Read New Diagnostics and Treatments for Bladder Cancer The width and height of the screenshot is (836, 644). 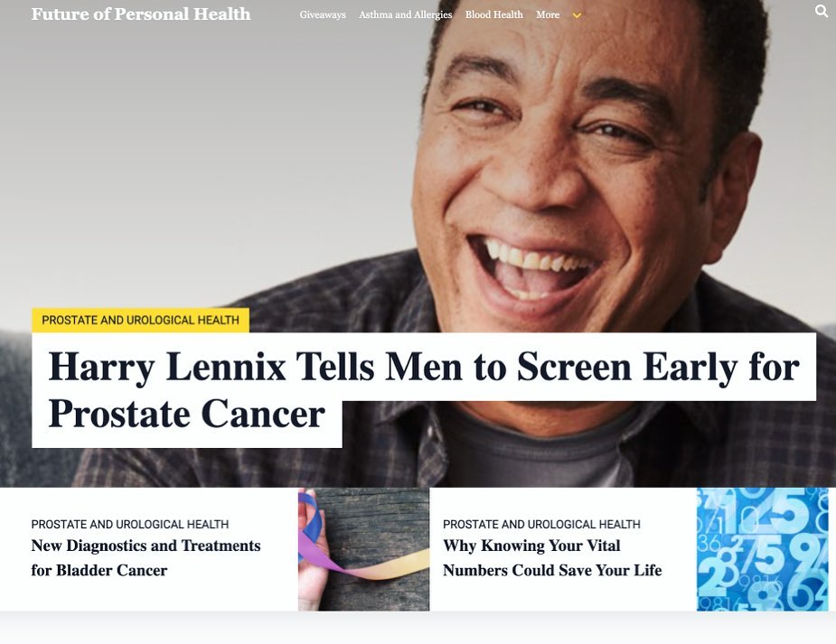pyautogui.click(x=146, y=557)
